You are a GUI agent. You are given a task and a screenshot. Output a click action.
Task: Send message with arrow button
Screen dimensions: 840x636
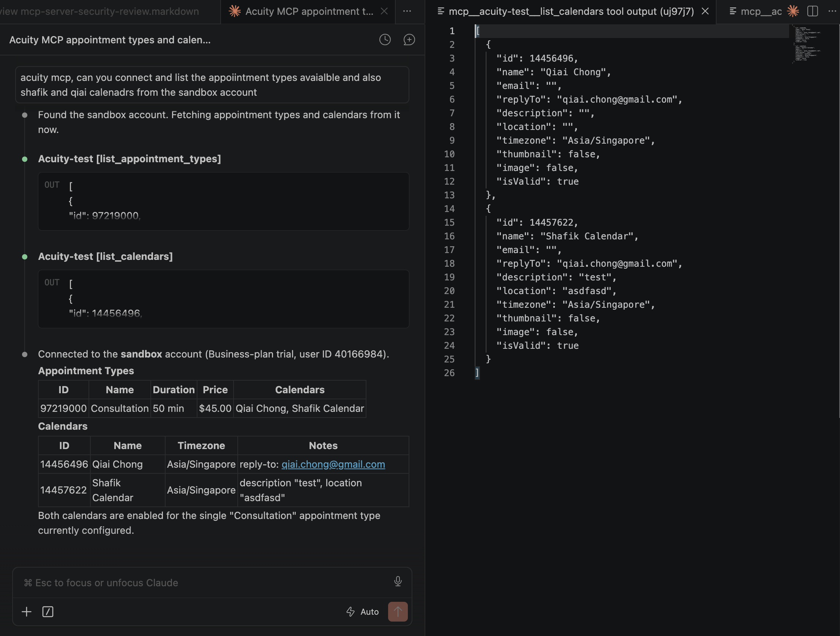pos(398,612)
